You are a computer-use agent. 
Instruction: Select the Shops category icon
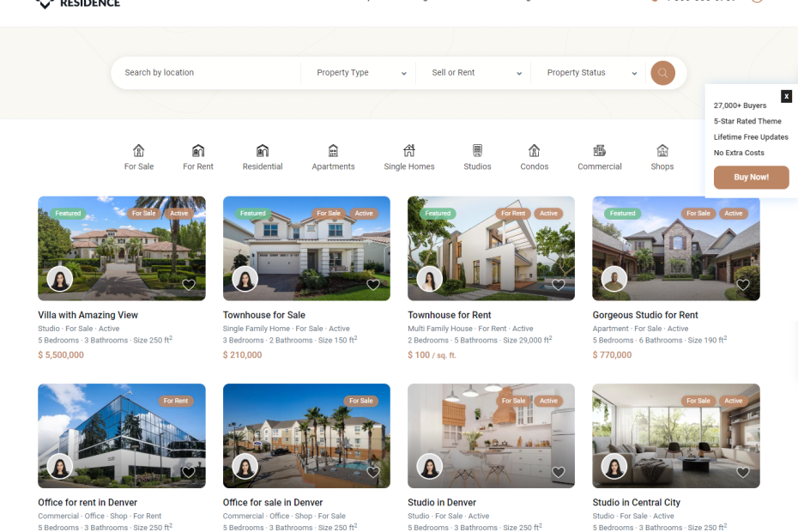point(662,151)
